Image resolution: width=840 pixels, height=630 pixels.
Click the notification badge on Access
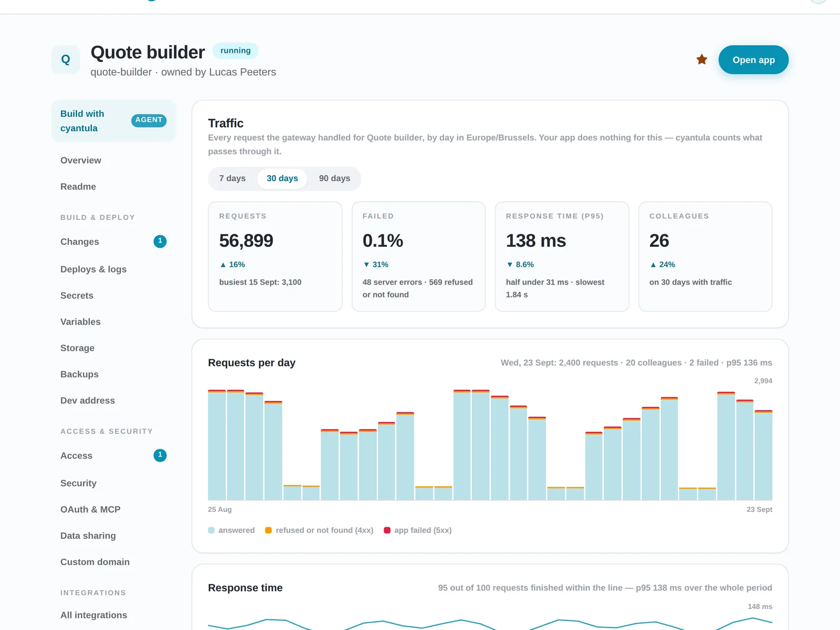[160, 455]
